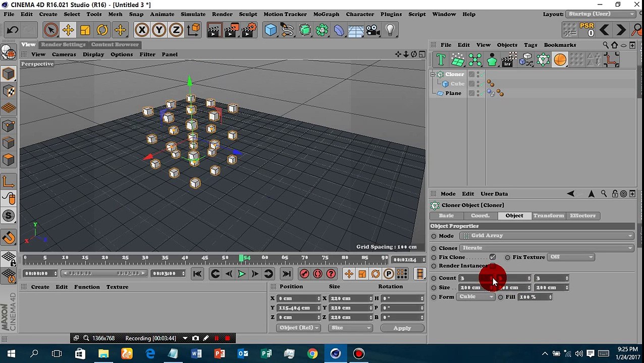Click the Size X 220 cm field
The width and height of the screenshot is (644, 363).
350,298
